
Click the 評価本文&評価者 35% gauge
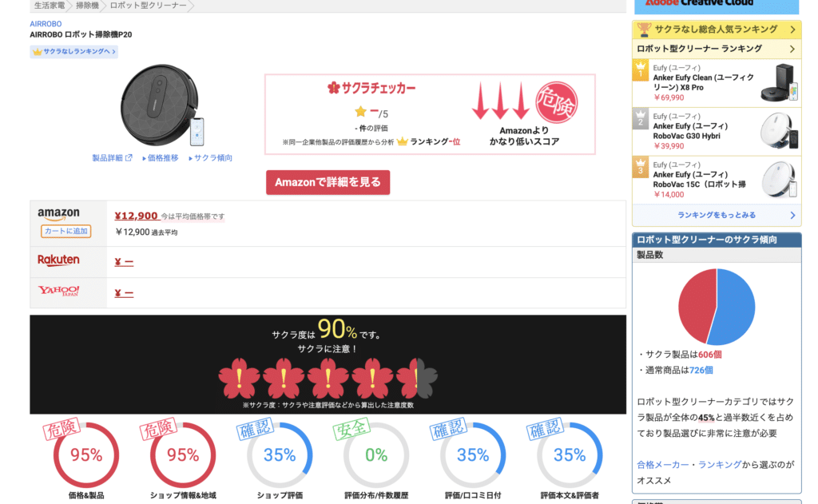tap(570, 455)
